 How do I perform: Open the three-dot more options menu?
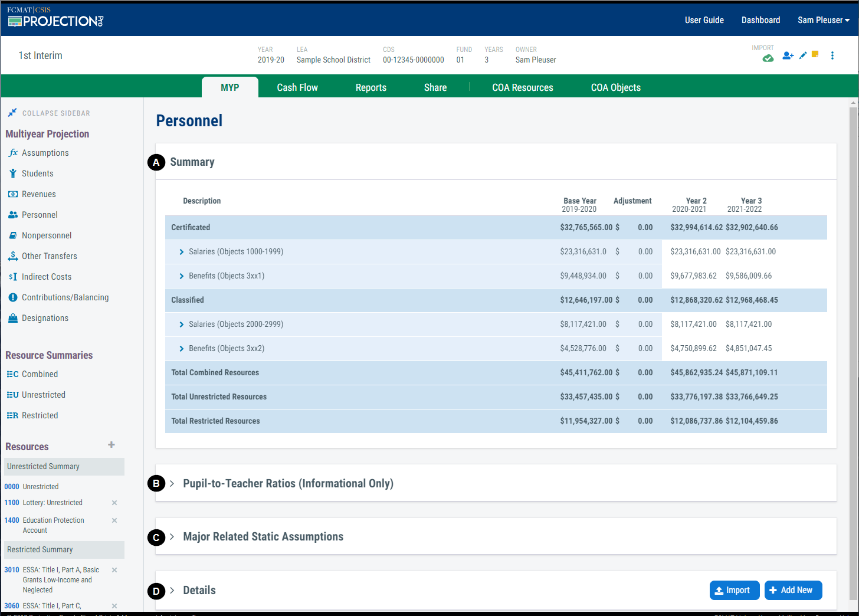(x=832, y=55)
